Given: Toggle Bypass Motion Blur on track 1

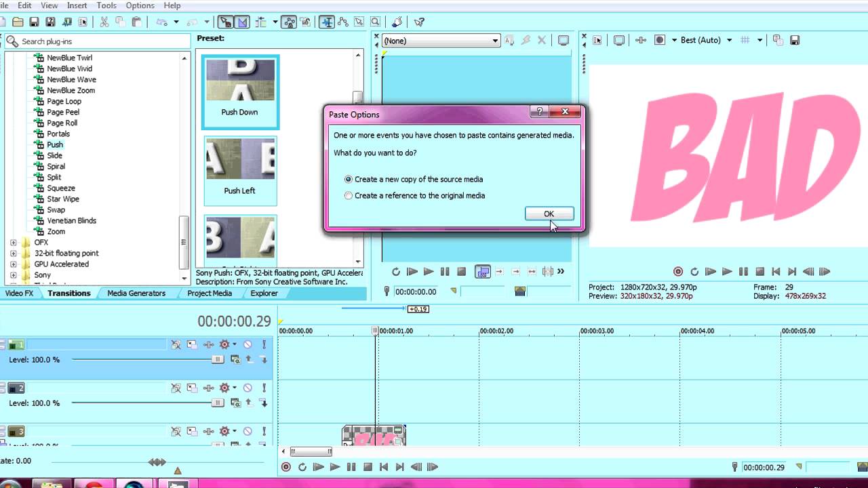Looking at the screenshot, I should point(176,344).
